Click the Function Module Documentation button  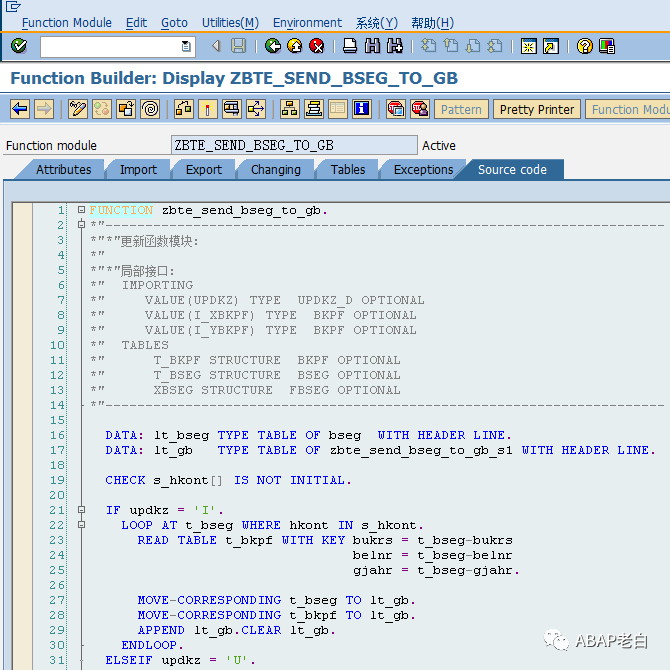tap(628, 109)
